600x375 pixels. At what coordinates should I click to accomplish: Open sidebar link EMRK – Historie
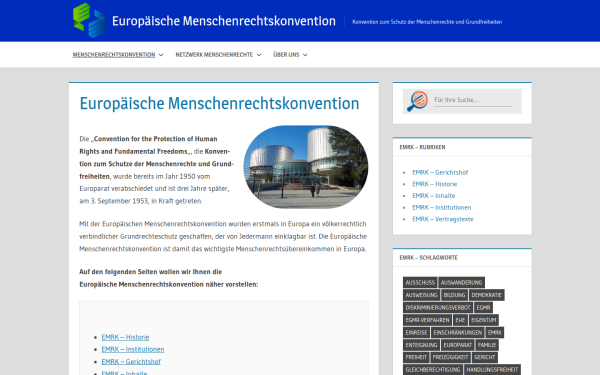pos(435,184)
